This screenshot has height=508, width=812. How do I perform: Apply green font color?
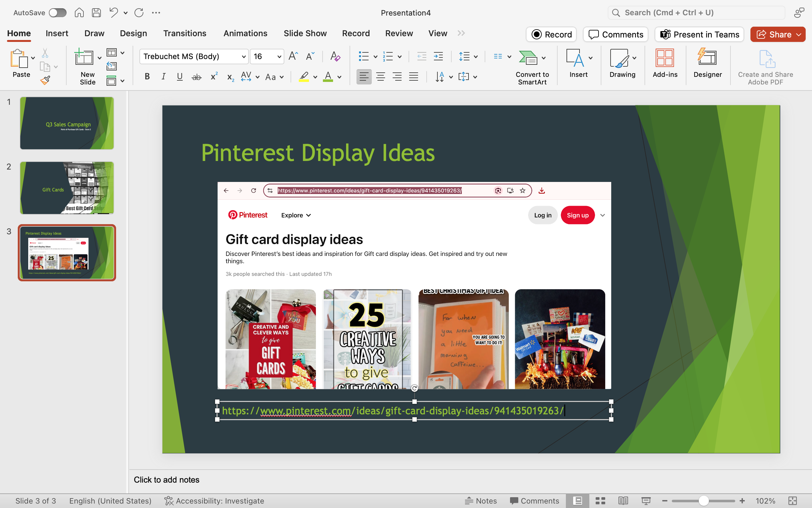pyautogui.click(x=328, y=77)
